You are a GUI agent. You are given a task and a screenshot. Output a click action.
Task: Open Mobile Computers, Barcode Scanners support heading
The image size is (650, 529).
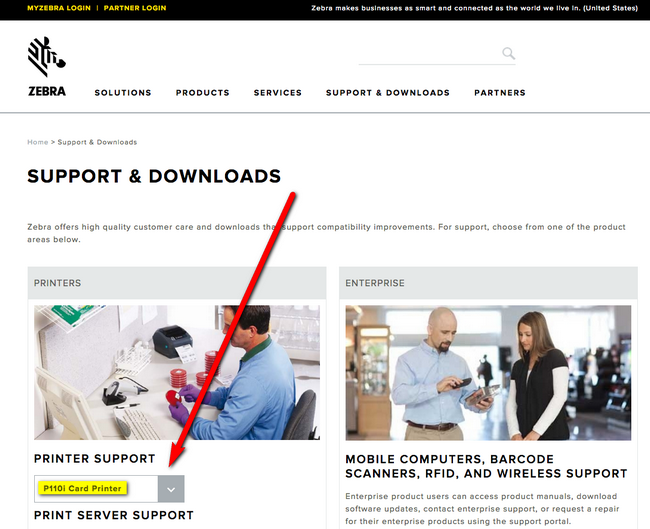tap(486, 466)
